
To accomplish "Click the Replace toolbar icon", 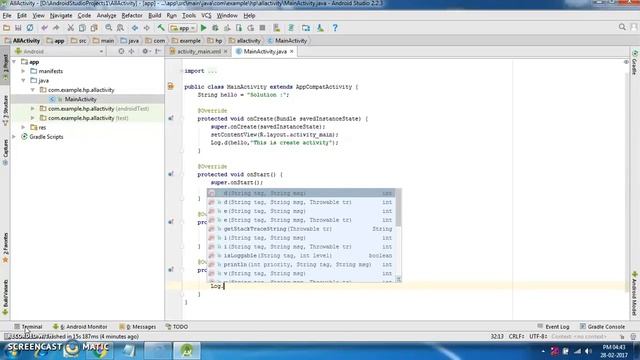I will click(120, 28).
